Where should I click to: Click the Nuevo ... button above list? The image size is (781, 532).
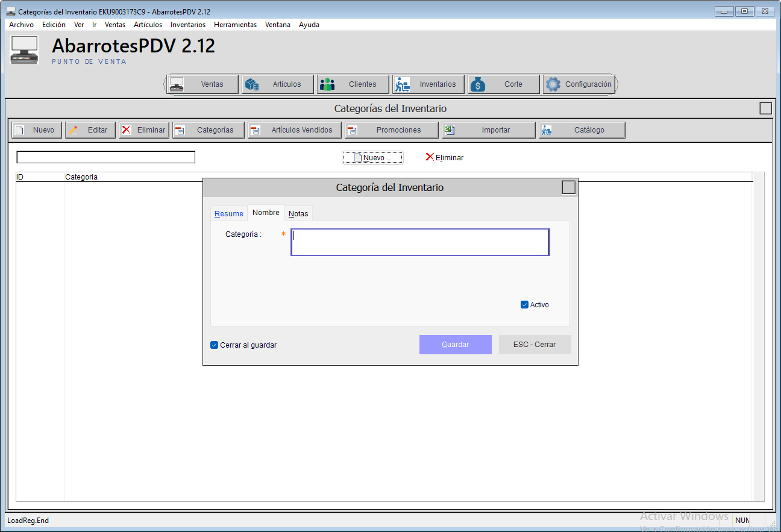372,157
